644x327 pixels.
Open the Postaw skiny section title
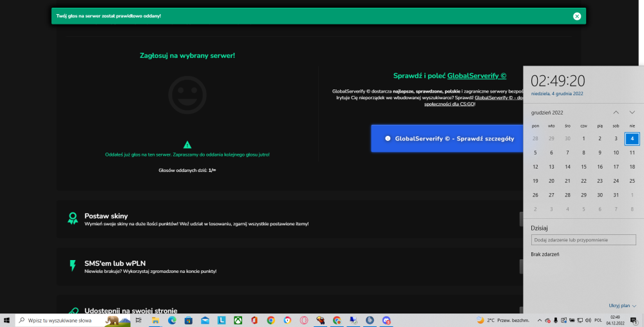click(106, 216)
